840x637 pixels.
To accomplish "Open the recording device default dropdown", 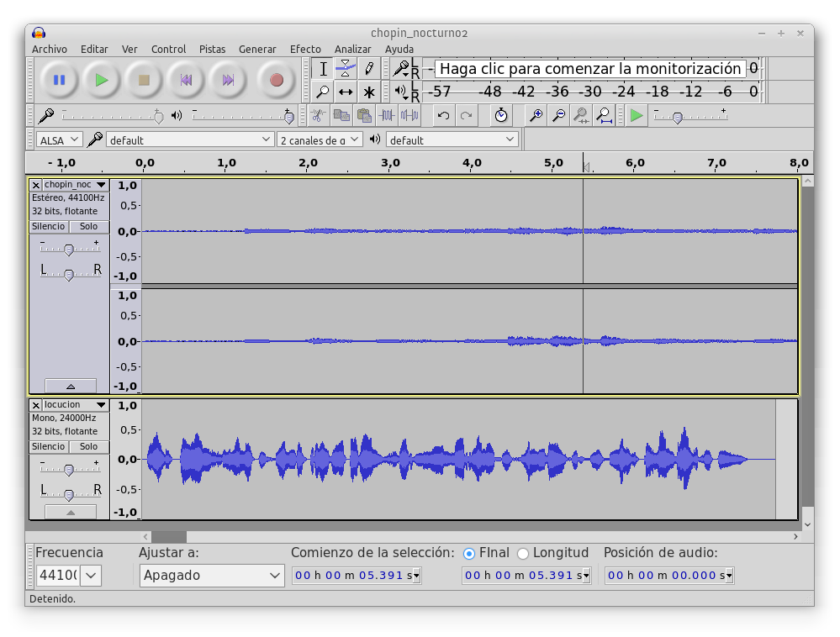I will 190,140.
